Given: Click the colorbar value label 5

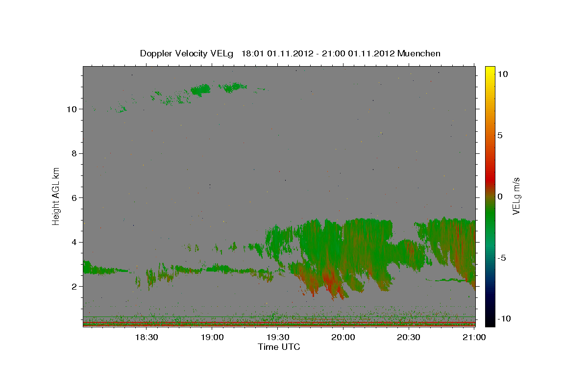Looking at the screenshot, I should coord(500,135).
